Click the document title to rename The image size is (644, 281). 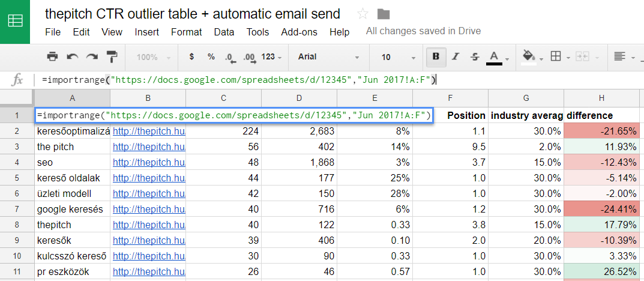193,14
